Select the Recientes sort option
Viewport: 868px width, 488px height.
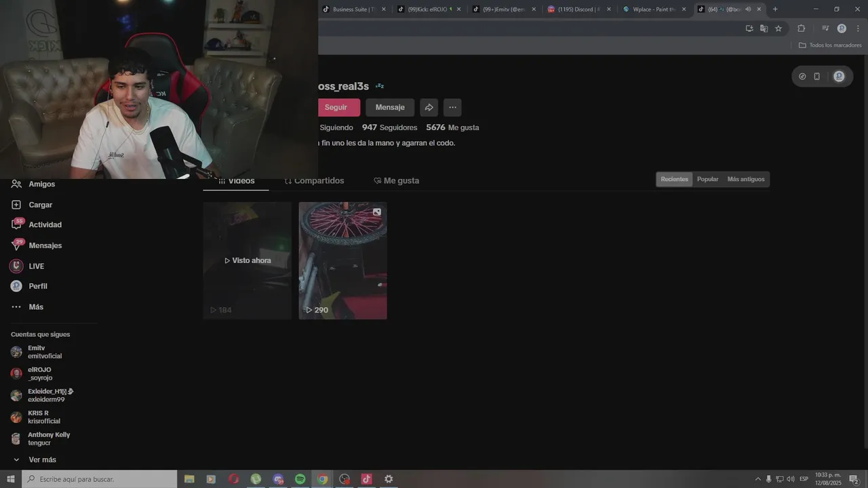(674, 179)
